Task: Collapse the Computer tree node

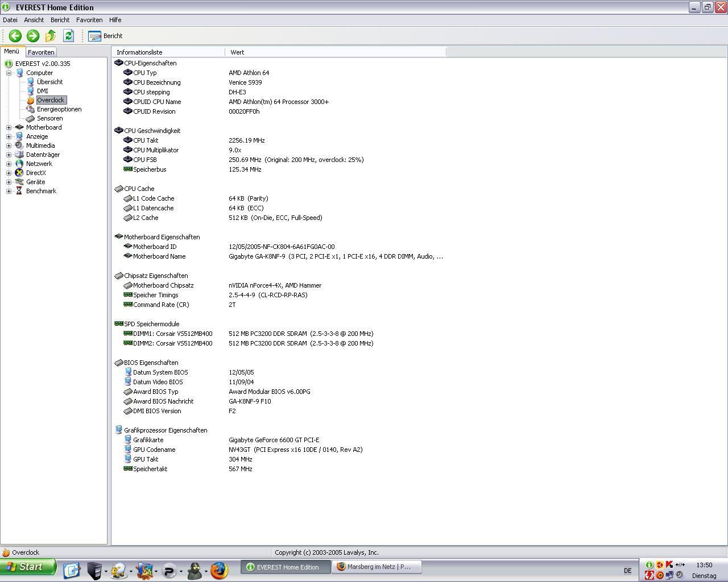Action: (x=9, y=73)
